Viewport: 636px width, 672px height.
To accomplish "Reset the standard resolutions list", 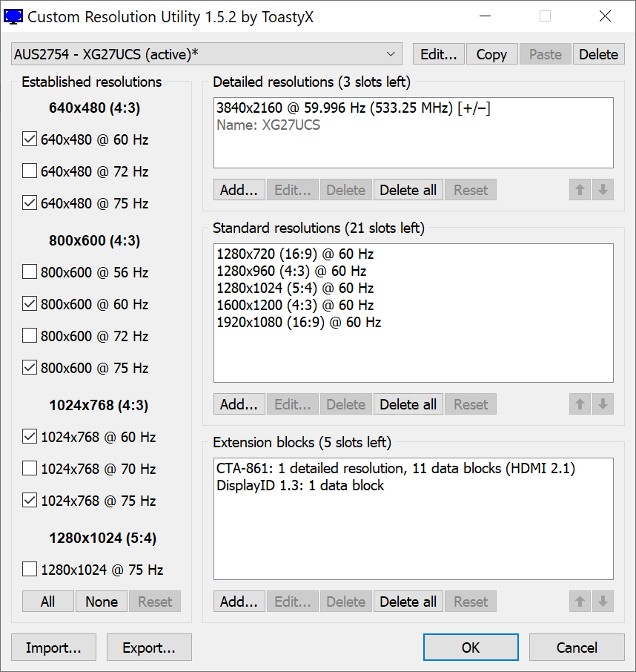I will coord(470,404).
